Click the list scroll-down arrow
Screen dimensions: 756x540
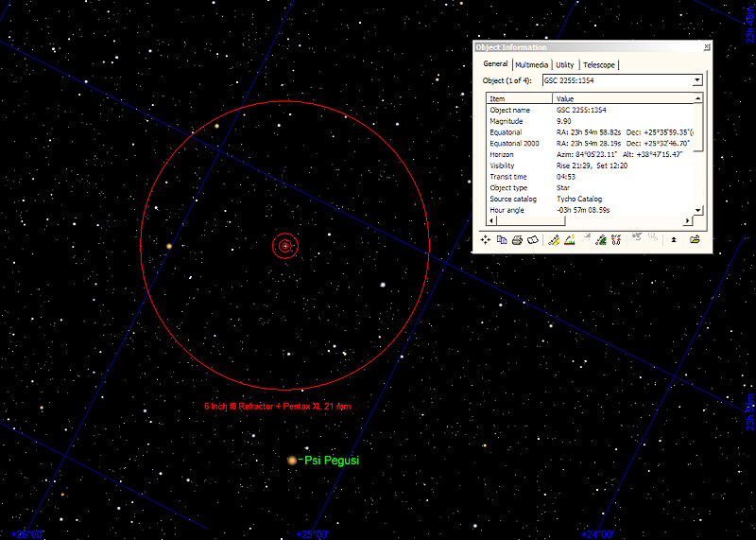698,210
